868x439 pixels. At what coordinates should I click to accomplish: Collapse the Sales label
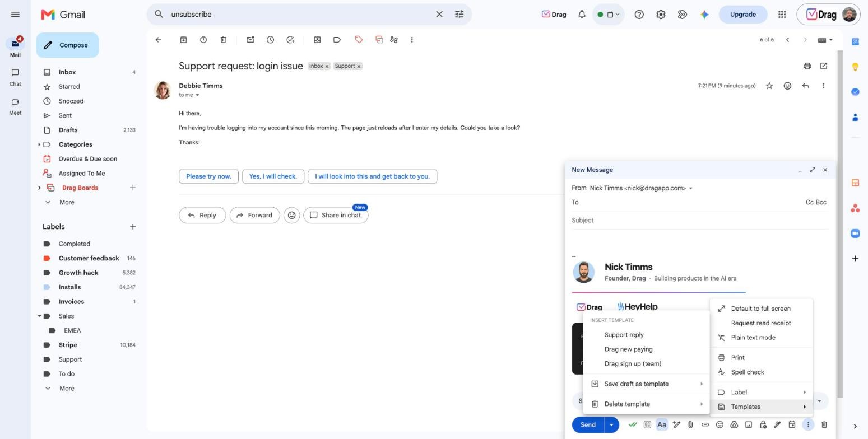coord(39,316)
